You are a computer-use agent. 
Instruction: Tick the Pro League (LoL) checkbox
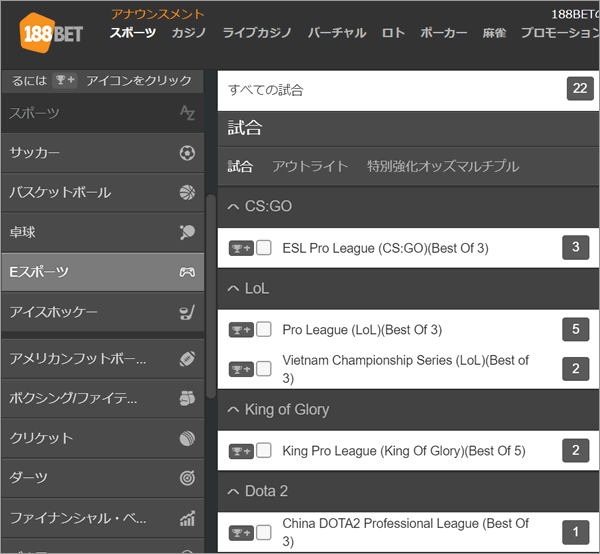264,329
